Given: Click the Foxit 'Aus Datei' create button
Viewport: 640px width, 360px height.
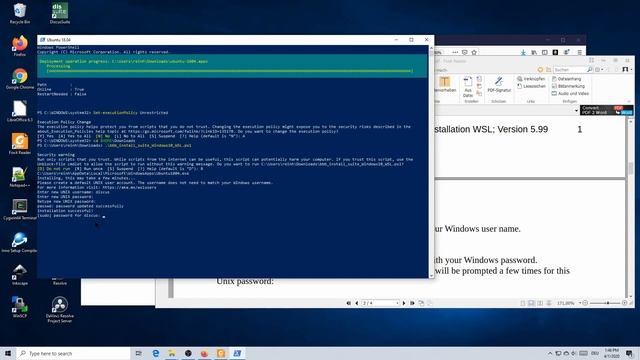Looking at the screenshot, I should 468,87.
